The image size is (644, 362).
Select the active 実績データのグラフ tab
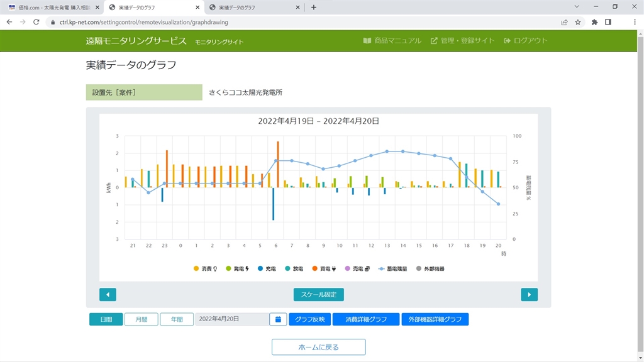pos(155,8)
